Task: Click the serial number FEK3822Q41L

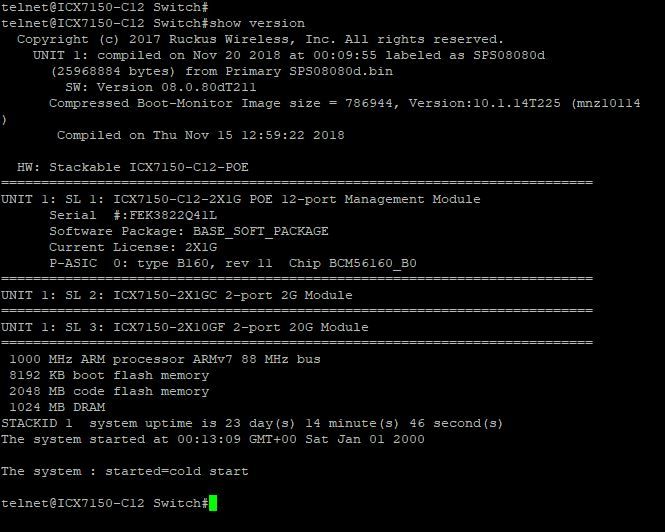Action: point(173,215)
